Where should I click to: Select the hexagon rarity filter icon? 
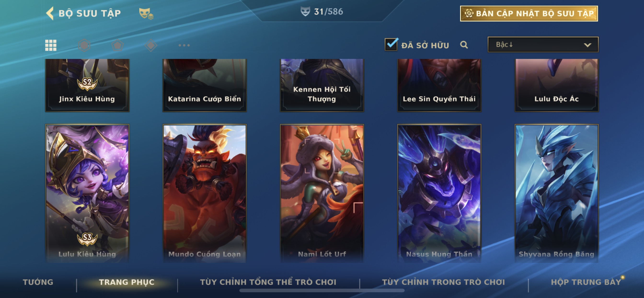point(84,45)
